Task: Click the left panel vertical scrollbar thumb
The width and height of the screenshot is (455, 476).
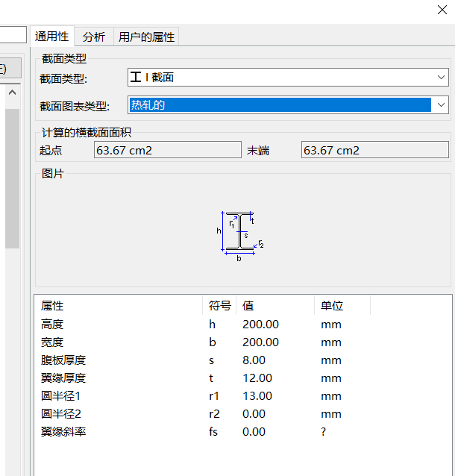Action: (x=12, y=178)
